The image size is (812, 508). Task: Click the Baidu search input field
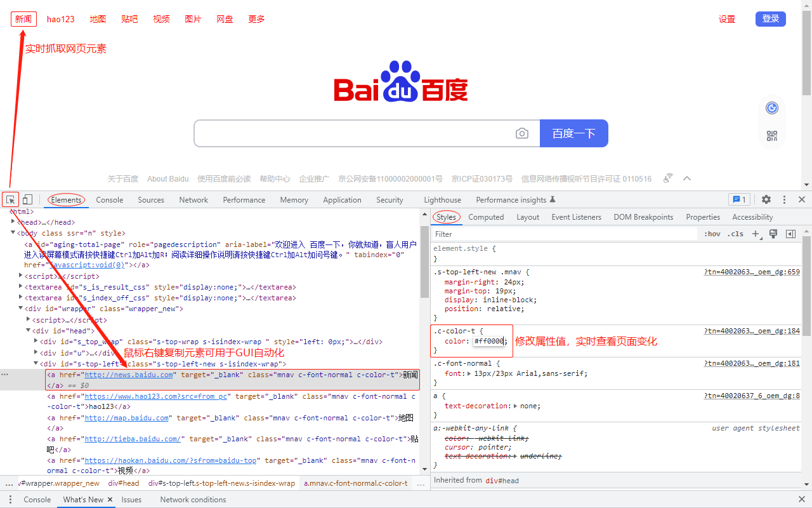click(x=355, y=133)
